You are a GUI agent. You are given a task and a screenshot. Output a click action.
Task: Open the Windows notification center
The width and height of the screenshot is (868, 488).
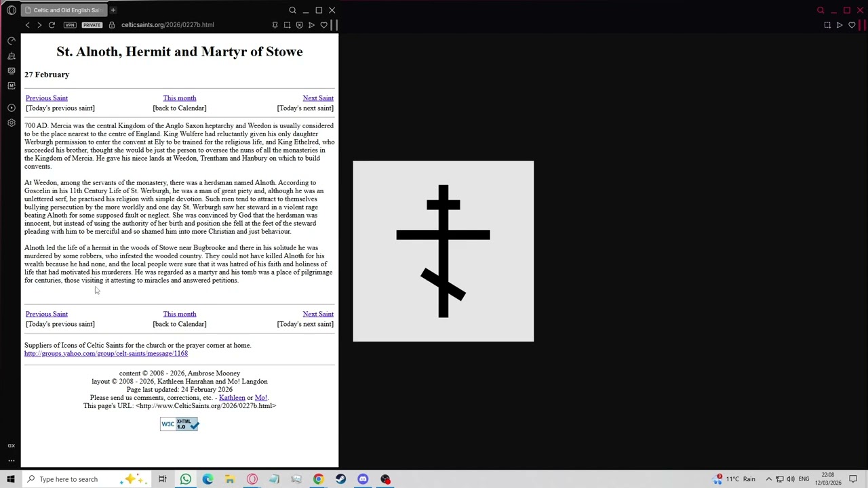coord(853,479)
